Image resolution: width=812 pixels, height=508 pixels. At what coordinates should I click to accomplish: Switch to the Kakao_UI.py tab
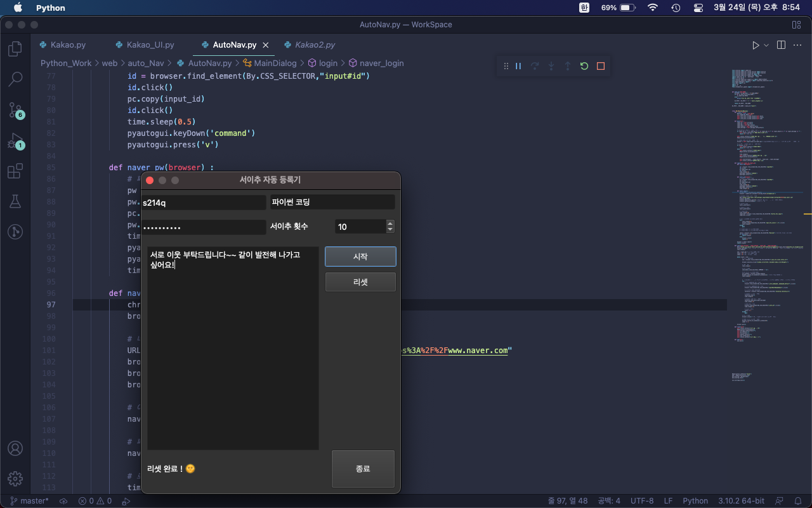click(150, 45)
